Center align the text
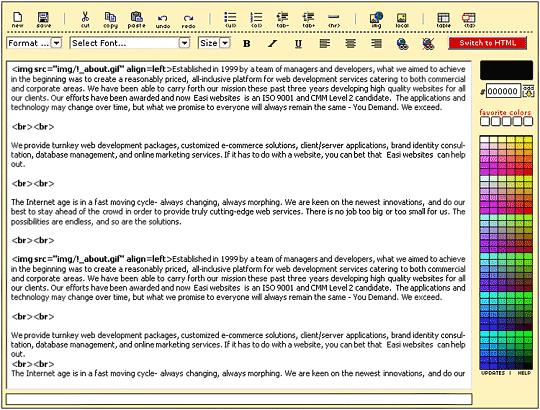This screenshot has width=540, height=410. (351, 43)
